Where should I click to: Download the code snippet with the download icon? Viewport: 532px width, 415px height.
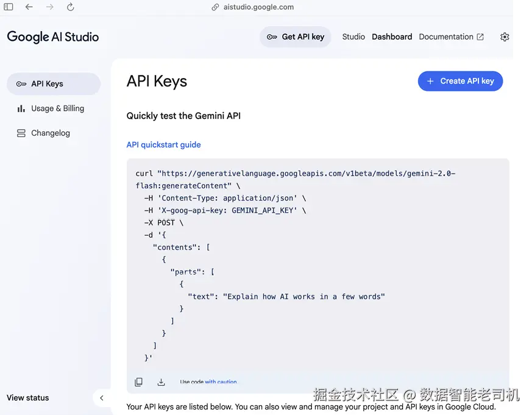click(161, 382)
